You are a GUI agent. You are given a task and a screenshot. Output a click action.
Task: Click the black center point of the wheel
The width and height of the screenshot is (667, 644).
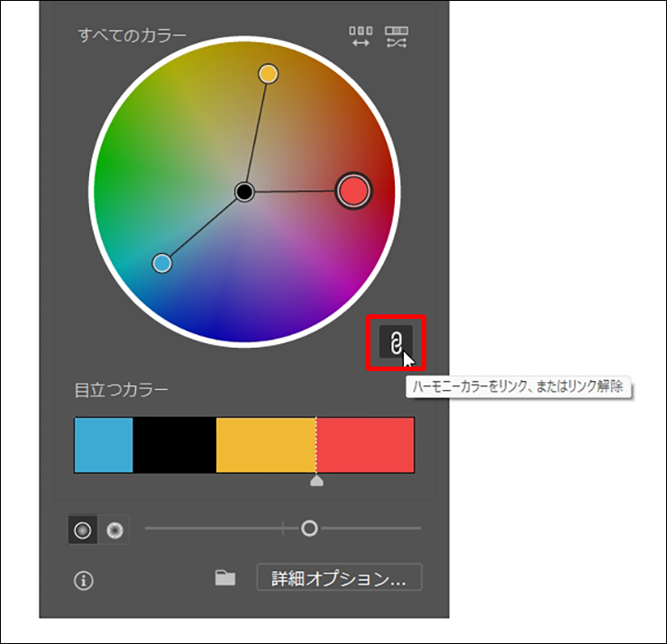244,192
